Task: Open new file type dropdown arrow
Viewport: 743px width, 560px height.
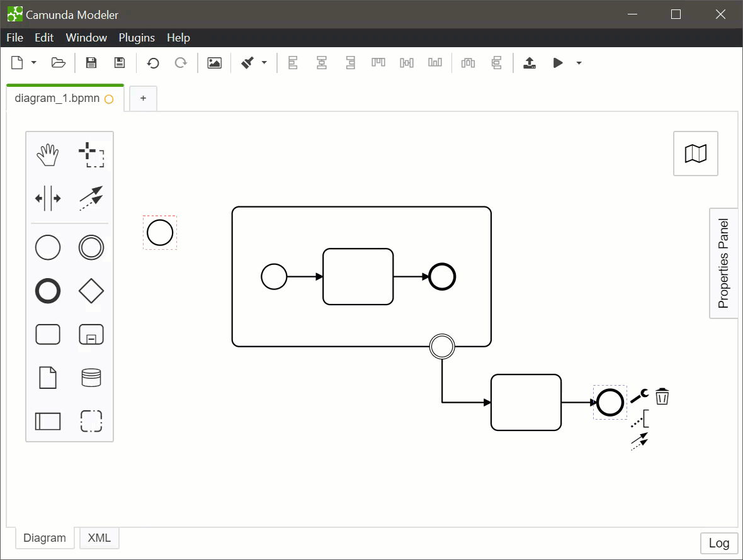Action: point(33,62)
